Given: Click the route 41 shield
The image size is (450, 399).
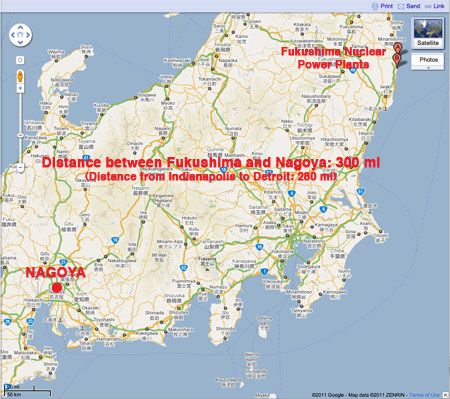Looking at the screenshot, I should pyautogui.click(x=86, y=158).
